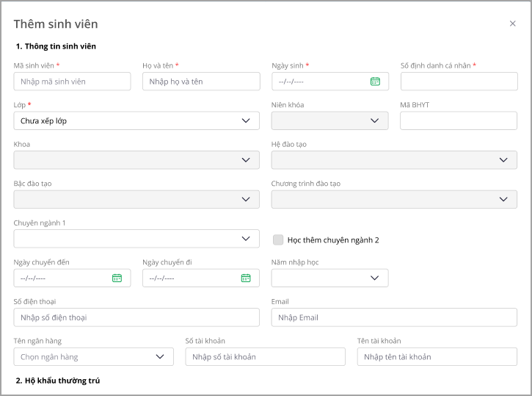
Task: Click the Số điện thoại input field
Action: pyautogui.click(x=136, y=317)
